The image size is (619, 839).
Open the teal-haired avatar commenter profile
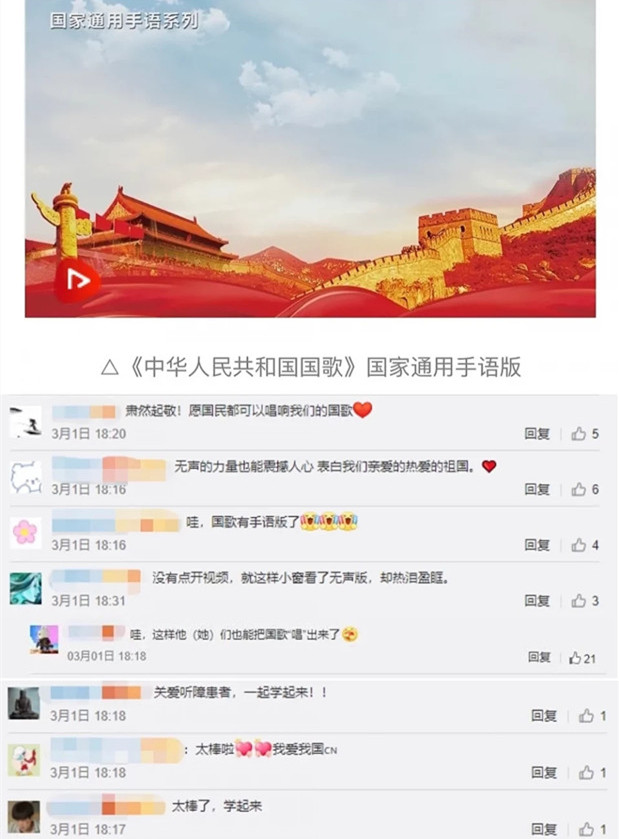pyautogui.click(x=25, y=588)
